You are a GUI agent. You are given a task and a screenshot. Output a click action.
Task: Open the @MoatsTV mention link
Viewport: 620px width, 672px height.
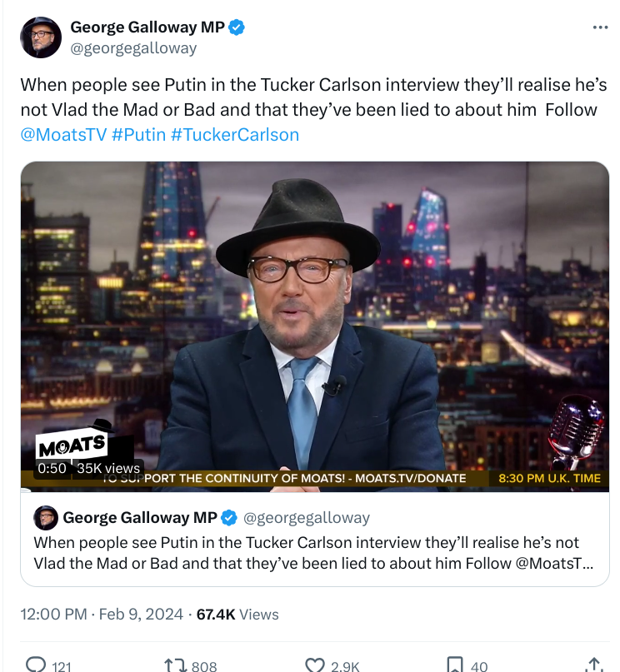point(63,135)
